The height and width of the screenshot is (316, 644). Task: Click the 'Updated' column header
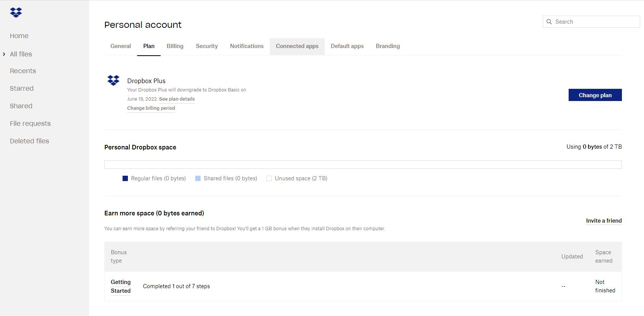pyautogui.click(x=572, y=257)
